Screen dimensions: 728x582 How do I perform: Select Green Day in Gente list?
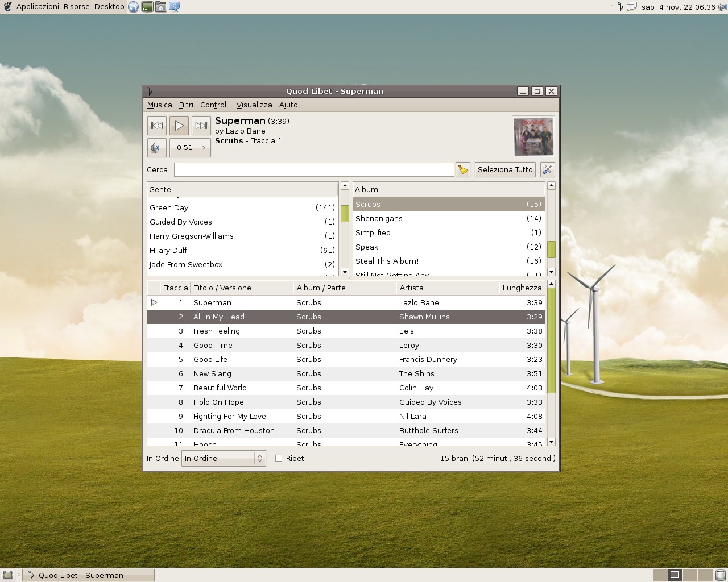pyautogui.click(x=242, y=208)
